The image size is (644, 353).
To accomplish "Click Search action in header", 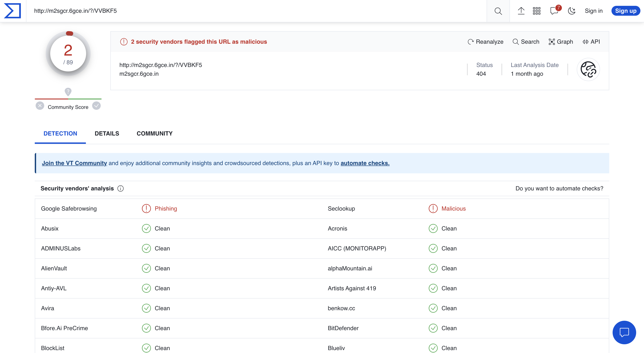I will click(526, 42).
